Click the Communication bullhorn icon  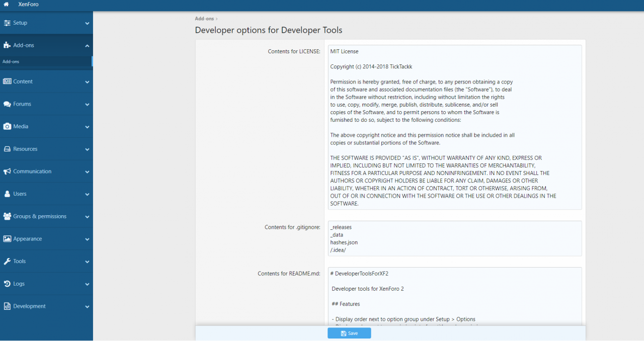(7, 172)
